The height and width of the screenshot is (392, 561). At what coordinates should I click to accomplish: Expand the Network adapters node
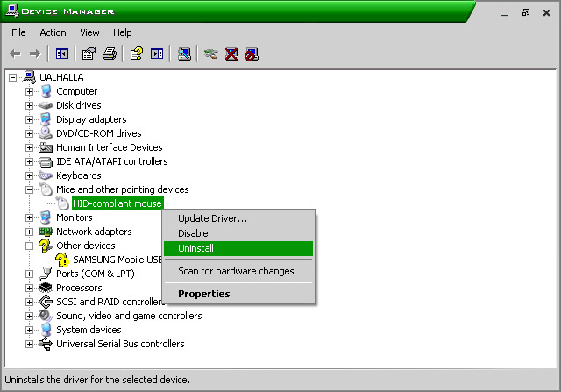(x=30, y=232)
